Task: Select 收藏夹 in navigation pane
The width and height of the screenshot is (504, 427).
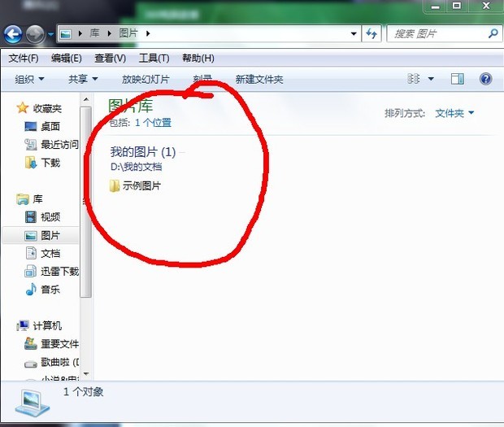Action: [47, 109]
